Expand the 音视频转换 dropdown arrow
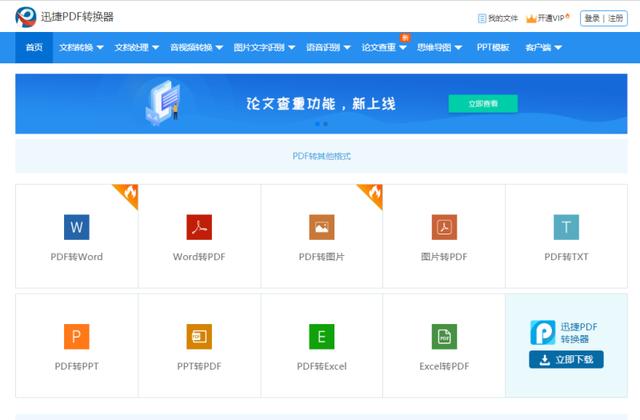This screenshot has height=420, width=640. coord(219,48)
